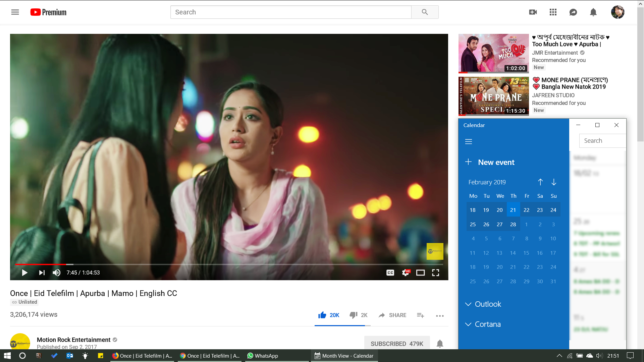This screenshot has height=362, width=644.
Task: Open Windows Action Center notifications icon
Action: coord(630,356)
